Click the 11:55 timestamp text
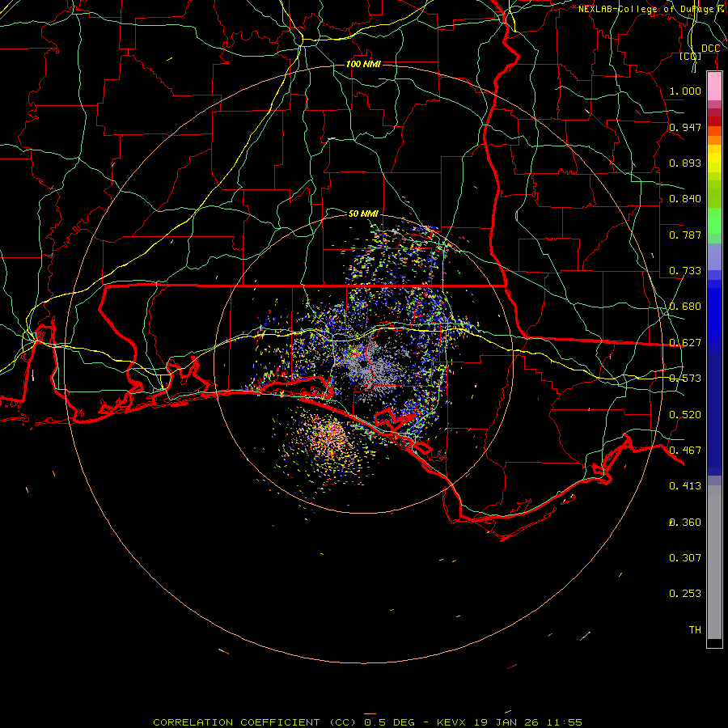 [565, 722]
